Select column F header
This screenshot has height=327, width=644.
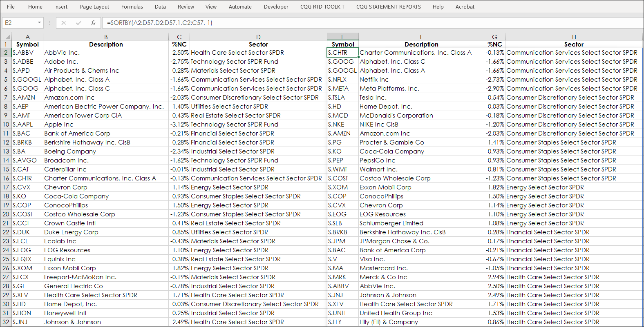click(421, 37)
